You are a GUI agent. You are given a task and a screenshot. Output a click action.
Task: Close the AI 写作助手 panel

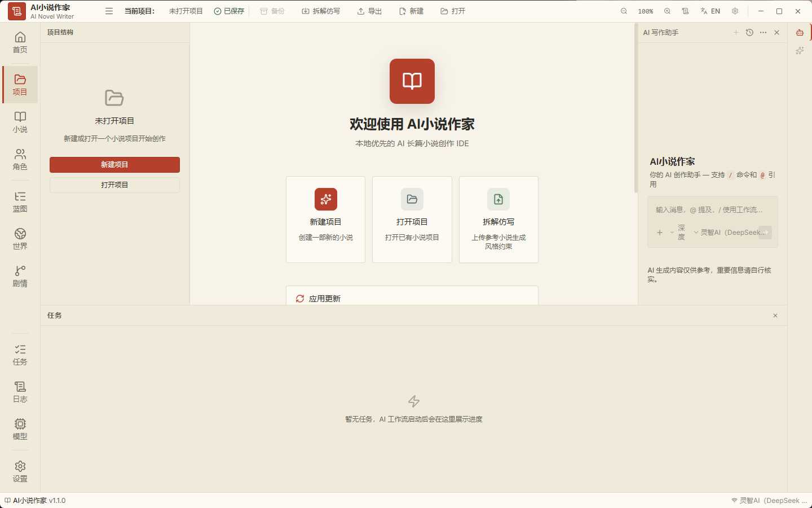(x=776, y=33)
